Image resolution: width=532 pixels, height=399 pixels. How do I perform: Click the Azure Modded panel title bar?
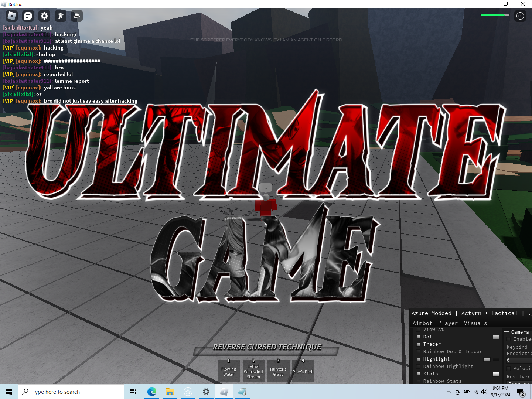[471, 313]
